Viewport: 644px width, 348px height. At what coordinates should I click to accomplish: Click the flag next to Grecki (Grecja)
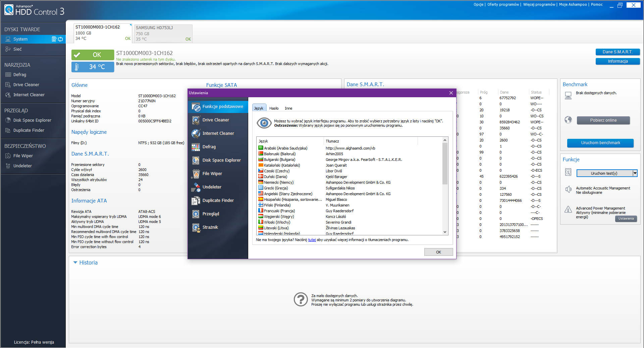pos(261,188)
